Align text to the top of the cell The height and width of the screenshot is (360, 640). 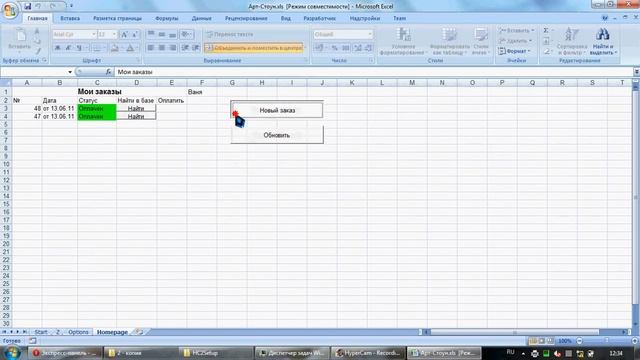[x=151, y=34]
